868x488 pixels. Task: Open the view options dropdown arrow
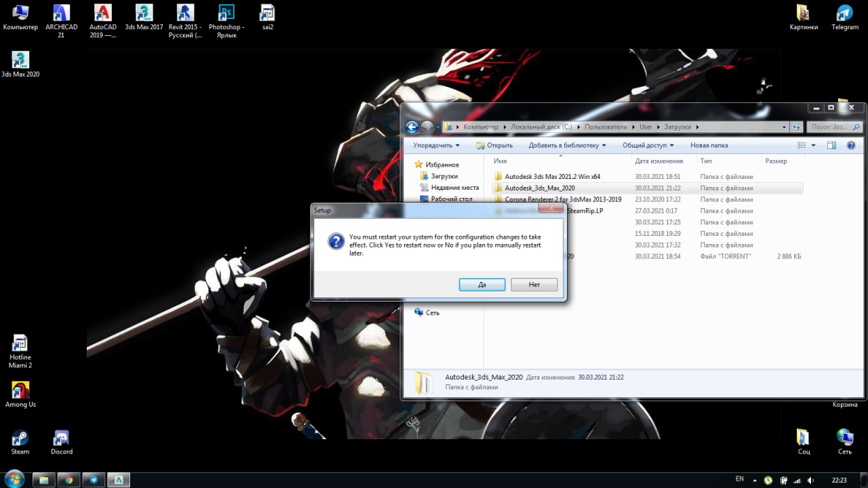[x=814, y=145]
